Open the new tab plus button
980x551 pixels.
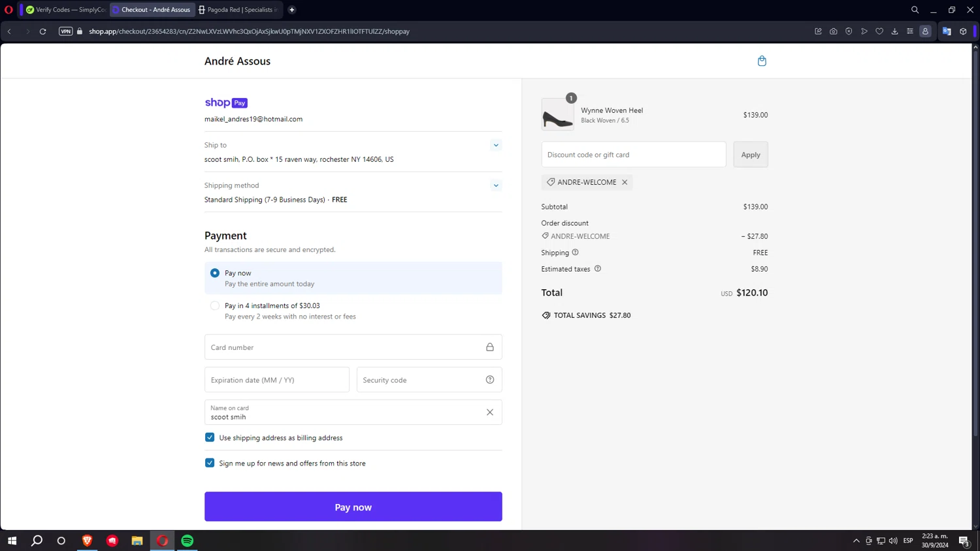(292, 10)
